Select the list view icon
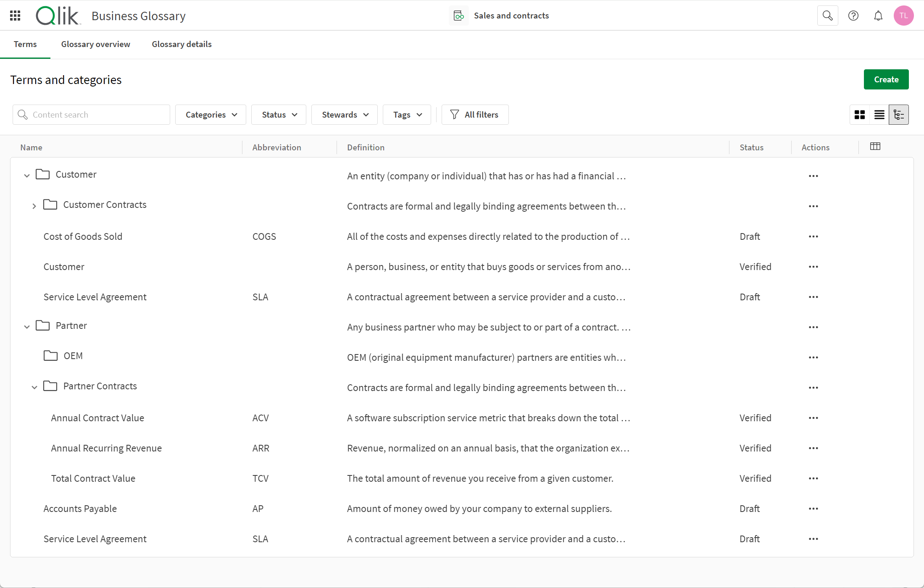Viewport: 924px width, 588px height. (x=879, y=115)
